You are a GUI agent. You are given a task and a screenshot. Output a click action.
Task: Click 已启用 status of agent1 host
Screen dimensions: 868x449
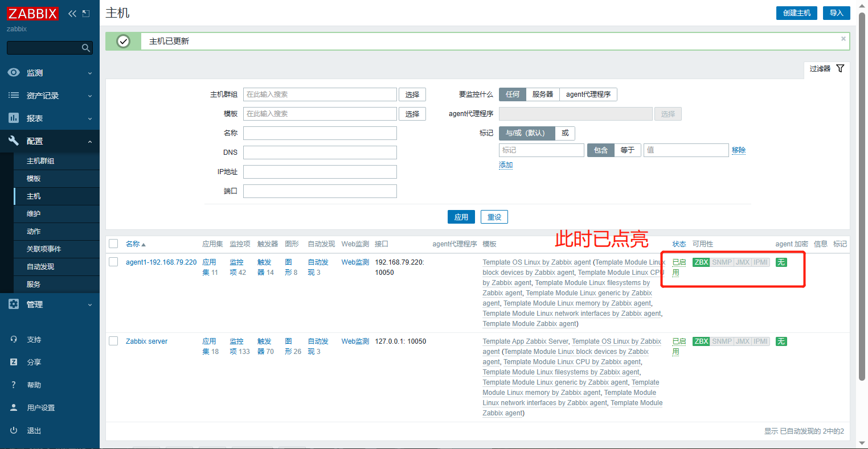point(679,267)
